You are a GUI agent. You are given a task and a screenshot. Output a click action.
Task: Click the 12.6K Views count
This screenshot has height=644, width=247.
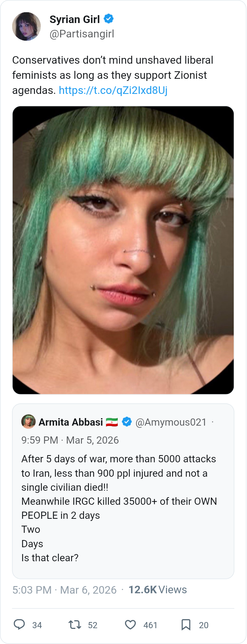tap(158, 590)
